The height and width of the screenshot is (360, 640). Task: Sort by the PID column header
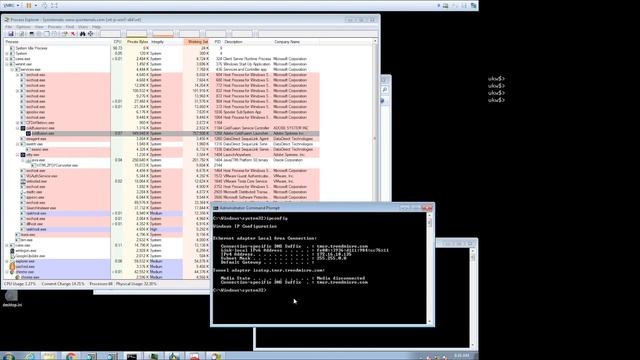217,42
